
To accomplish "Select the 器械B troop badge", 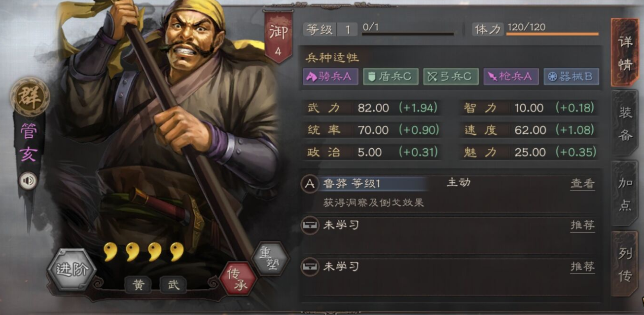I will click(571, 77).
